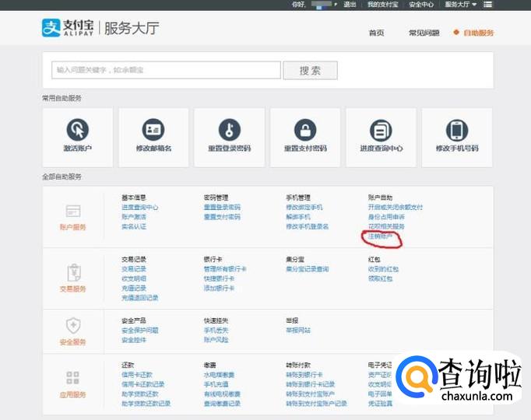This screenshot has width=531, height=420.
Task: Switch to 自助服务 tab
Action: pyautogui.click(x=479, y=33)
